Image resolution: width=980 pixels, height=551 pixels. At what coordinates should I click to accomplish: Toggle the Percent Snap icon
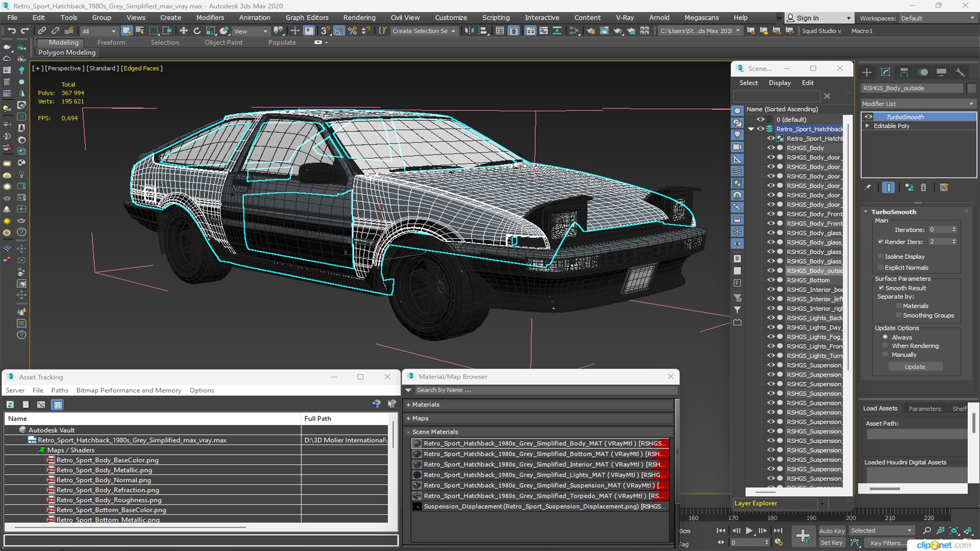352,31
